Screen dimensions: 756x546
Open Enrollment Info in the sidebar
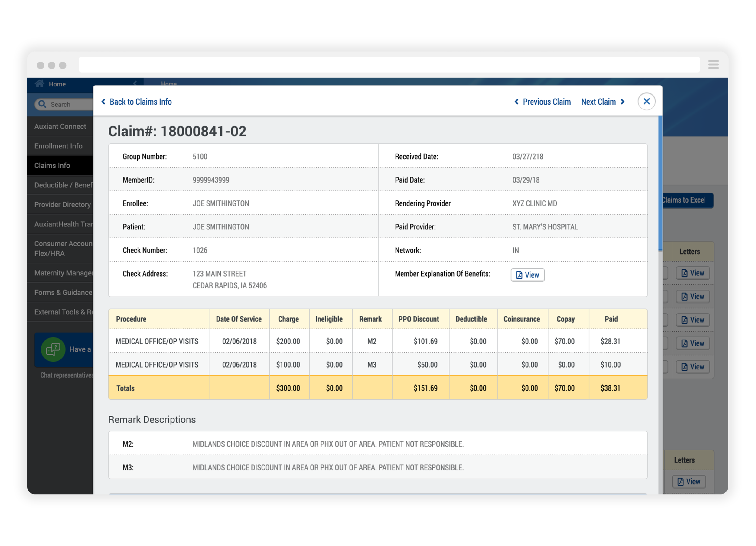(58, 146)
